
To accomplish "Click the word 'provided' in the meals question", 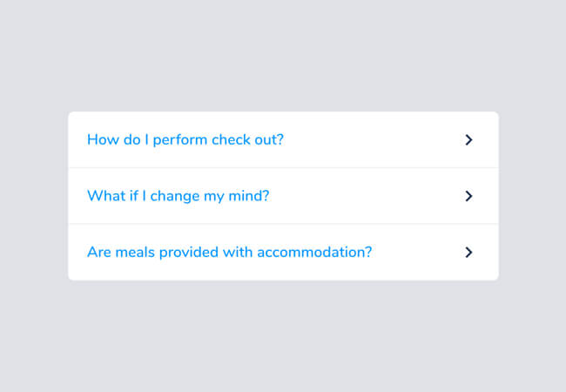I will [182, 253].
